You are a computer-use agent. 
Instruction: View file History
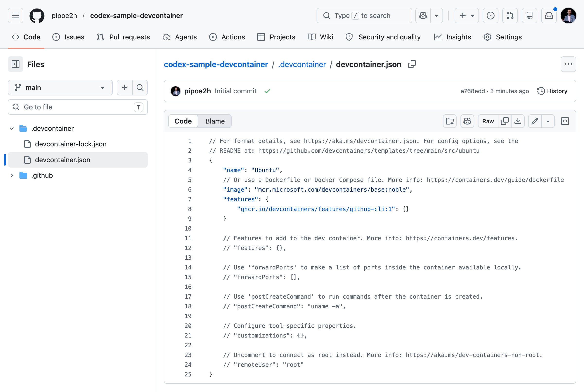(x=552, y=91)
